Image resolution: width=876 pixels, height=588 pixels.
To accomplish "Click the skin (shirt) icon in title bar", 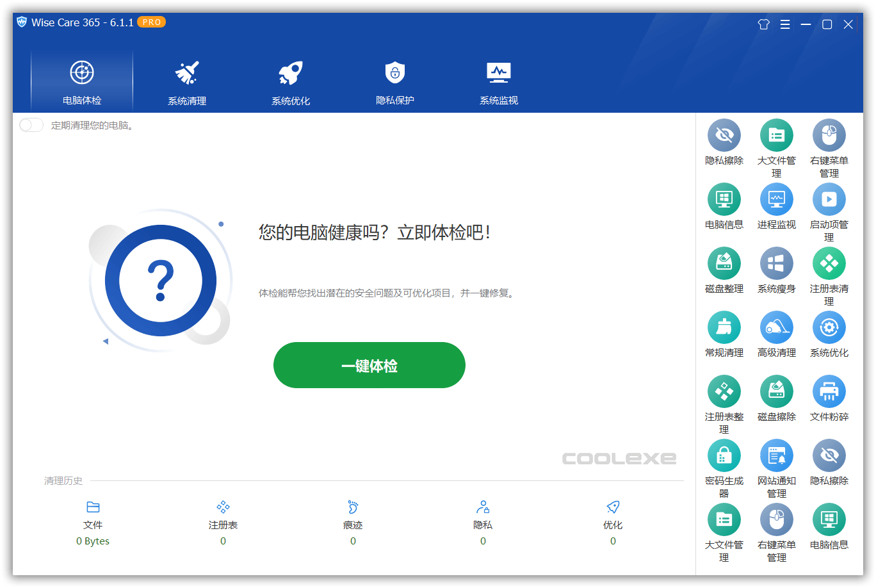I will click(x=763, y=24).
